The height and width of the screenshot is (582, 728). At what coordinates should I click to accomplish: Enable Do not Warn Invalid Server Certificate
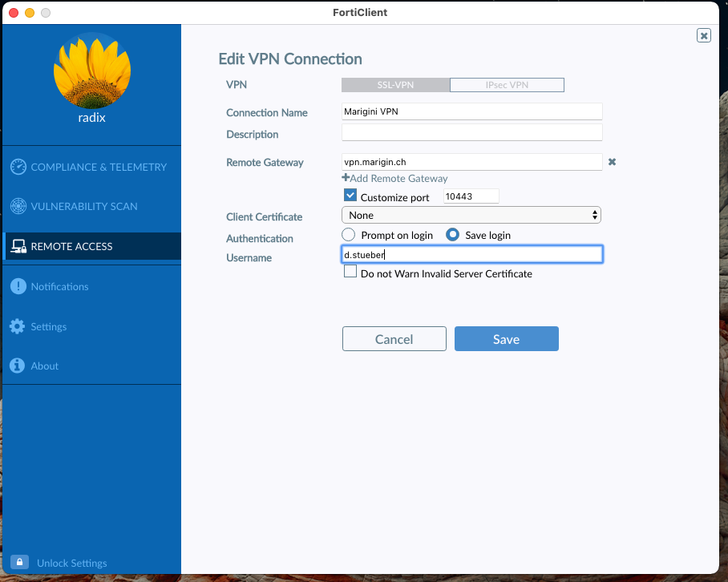[x=350, y=271]
